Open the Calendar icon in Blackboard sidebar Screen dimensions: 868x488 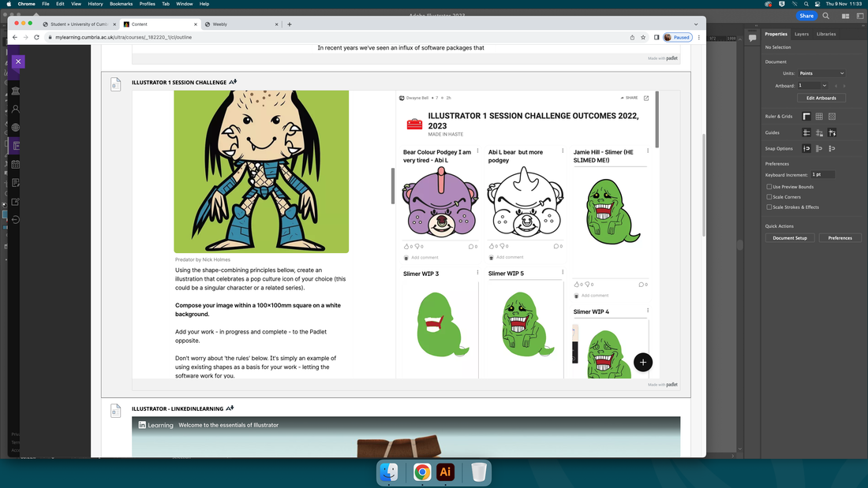pos(16,164)
